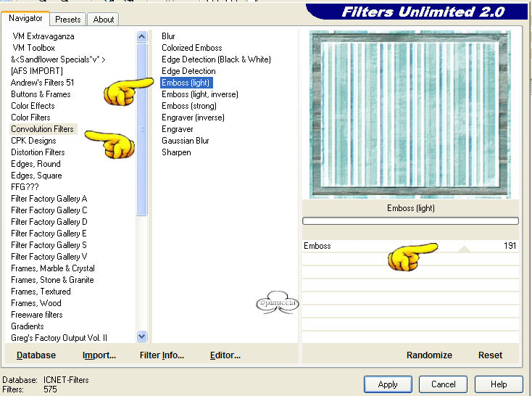The width and height of the screenshot is (532, 396).
Task: Select Filter Factory Gallery D
Action: tap(49, 222)
